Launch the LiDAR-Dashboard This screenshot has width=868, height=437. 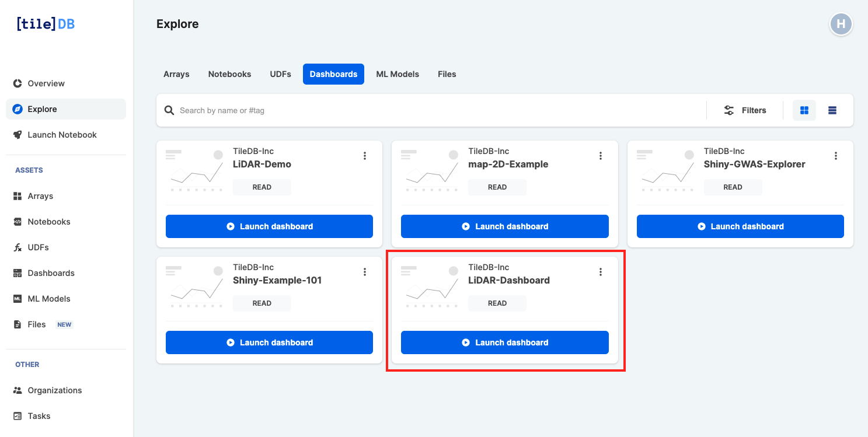tap(504, 342)
